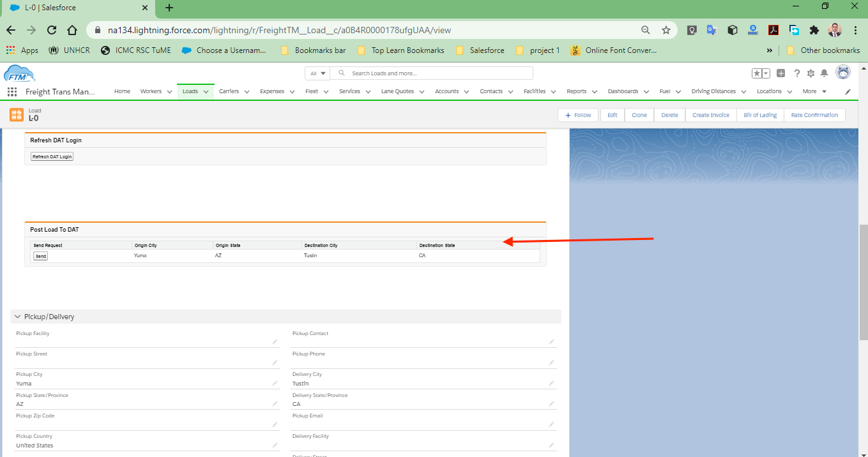The image size is (868, 457).
Task: Edit the Delivery City field pencil
Action: (551, 384)
